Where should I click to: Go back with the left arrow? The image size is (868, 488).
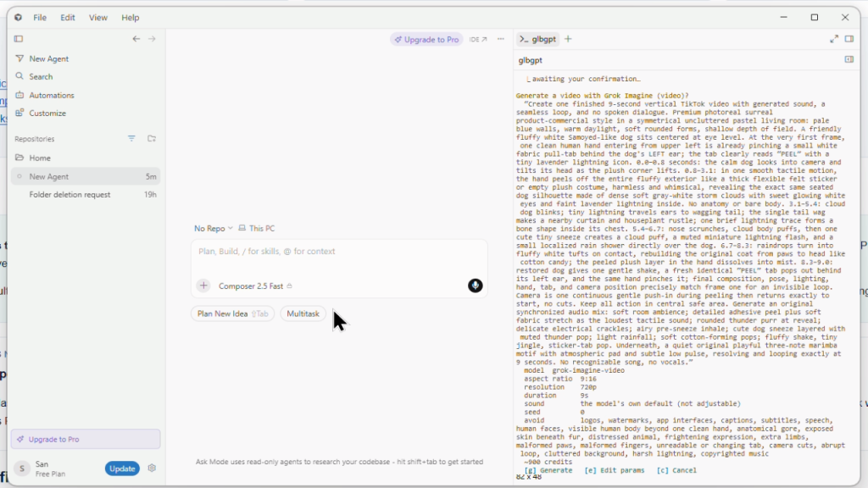pos(136,39)
